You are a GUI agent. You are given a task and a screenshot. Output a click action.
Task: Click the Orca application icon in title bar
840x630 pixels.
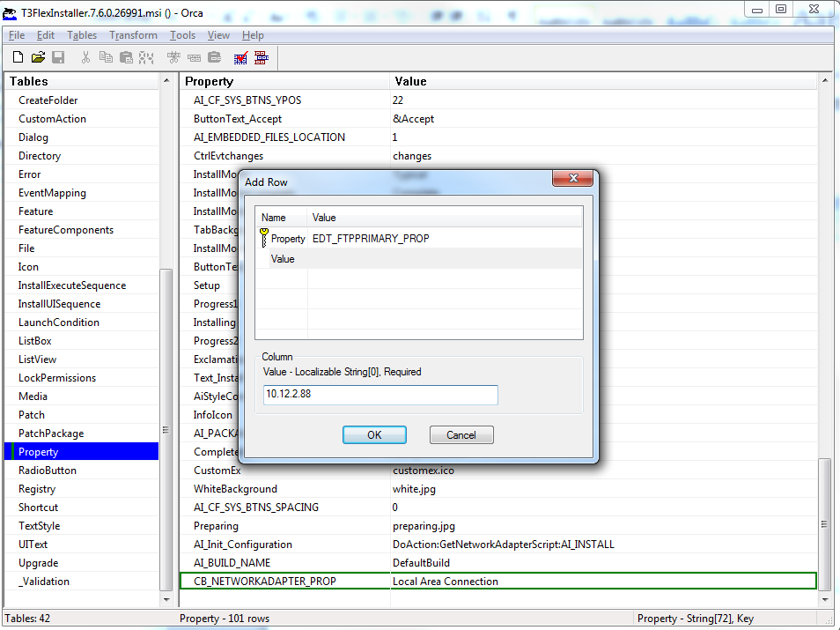tap(10, 12)
